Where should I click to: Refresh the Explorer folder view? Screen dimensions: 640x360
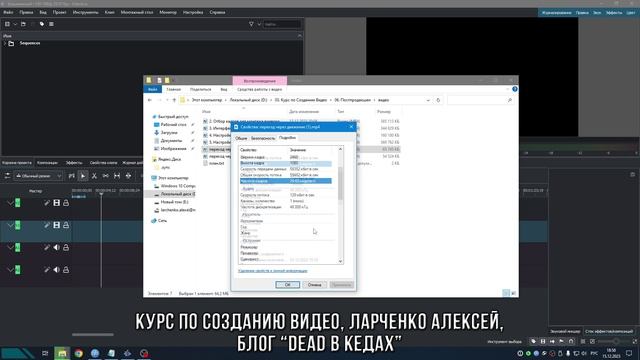coord(438,100)
